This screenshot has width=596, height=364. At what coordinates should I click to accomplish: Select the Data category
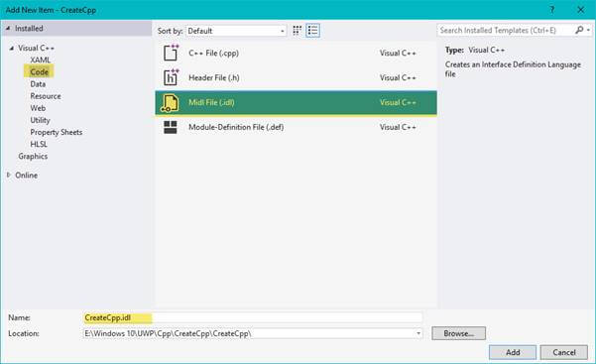[38, 84]
